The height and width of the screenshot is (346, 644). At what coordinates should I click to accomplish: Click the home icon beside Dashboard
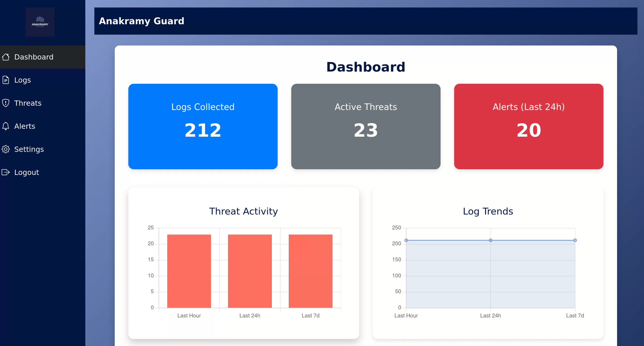[x=6, y=57]
